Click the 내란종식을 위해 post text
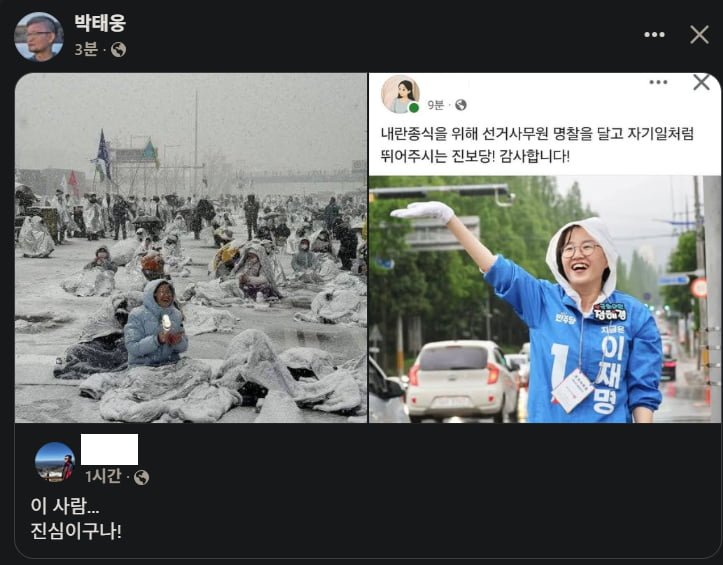 [537, 145]
